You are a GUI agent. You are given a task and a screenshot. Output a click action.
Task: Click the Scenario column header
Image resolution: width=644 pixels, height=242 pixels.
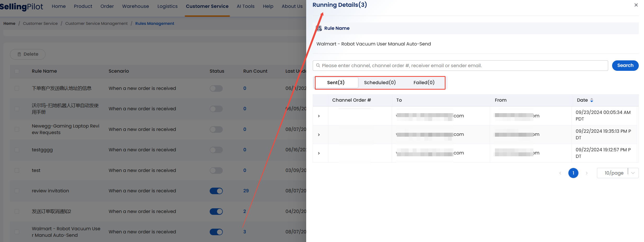(119, 71)
